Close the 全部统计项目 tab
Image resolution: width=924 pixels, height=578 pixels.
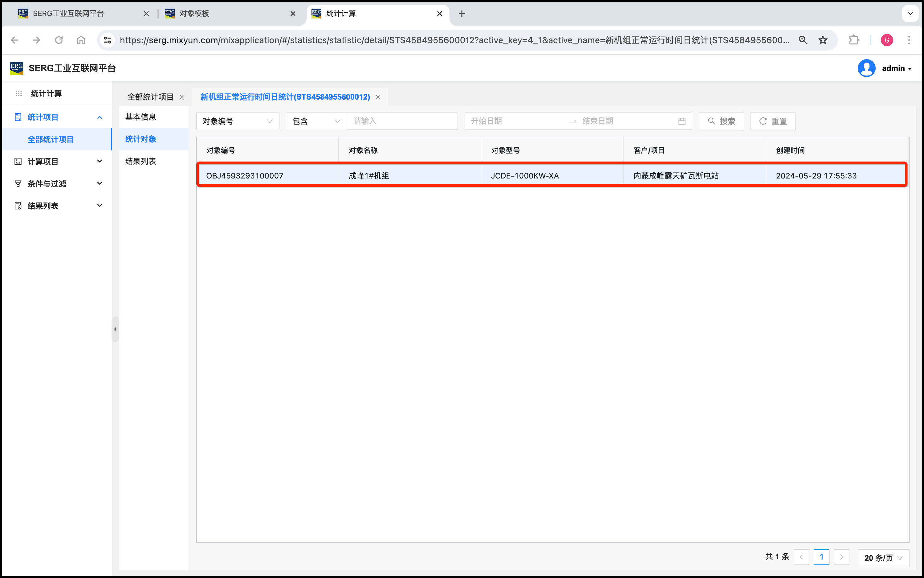click(x=182, y=97)
